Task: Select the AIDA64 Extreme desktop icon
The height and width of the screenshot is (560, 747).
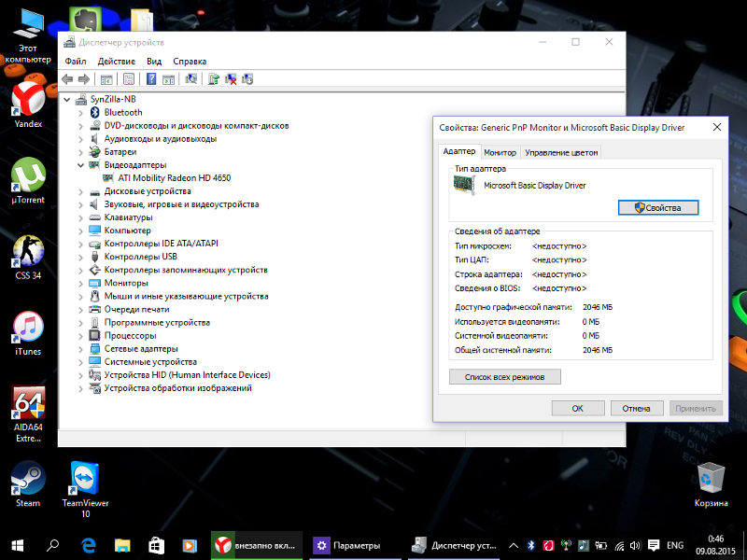Action: point(28,414)
